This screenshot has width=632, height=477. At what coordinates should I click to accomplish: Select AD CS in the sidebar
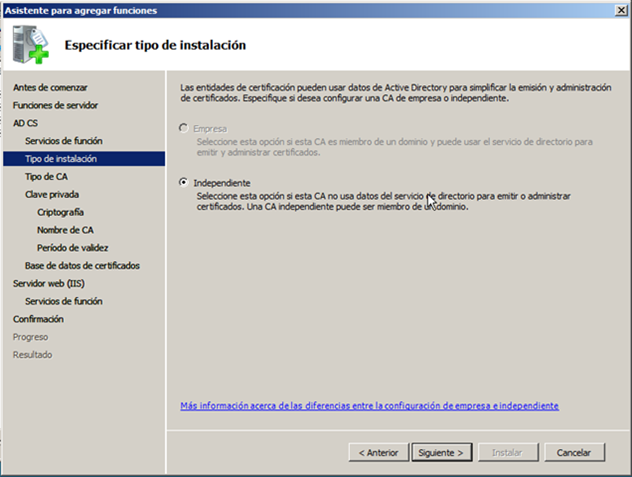(x=26, y=123)
